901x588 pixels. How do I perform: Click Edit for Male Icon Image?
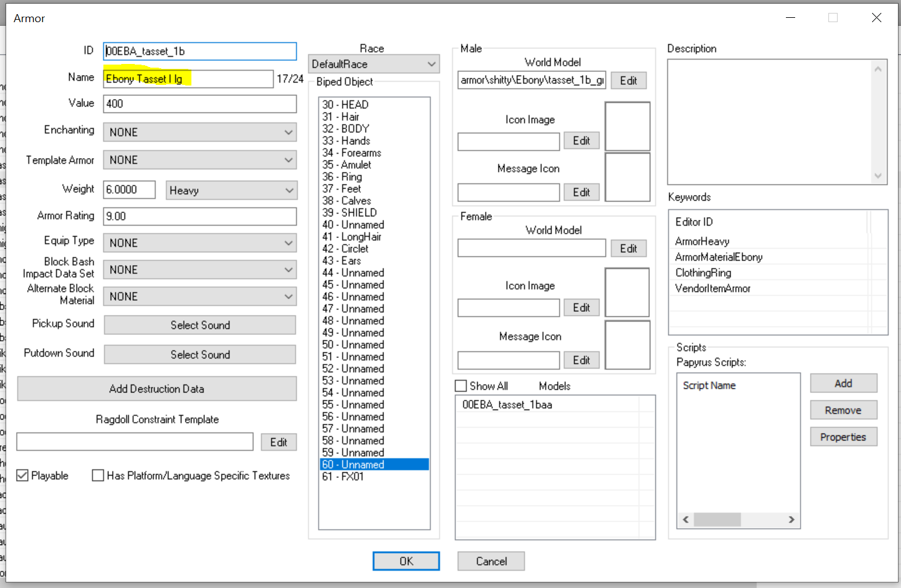pos(582,141)
